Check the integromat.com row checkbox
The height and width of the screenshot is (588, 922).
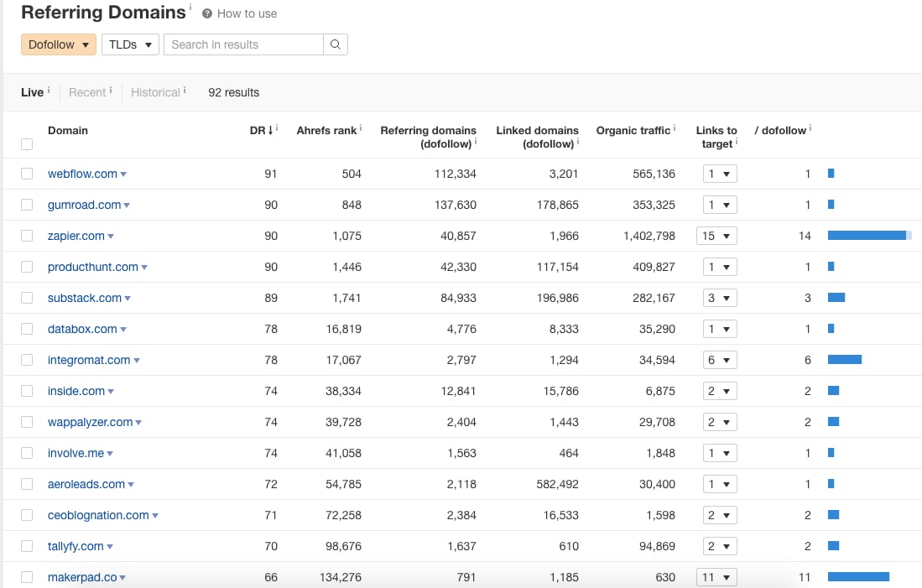tap(27, 360)
